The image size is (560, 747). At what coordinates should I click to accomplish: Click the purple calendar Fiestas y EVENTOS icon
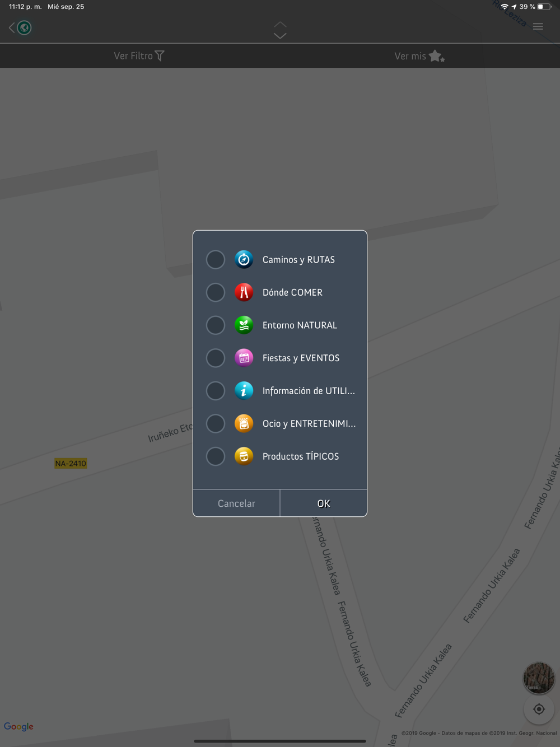click(244, 358)
